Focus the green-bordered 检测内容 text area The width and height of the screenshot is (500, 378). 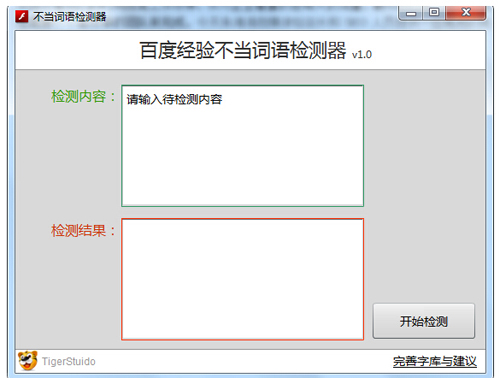tap(243, 146)
